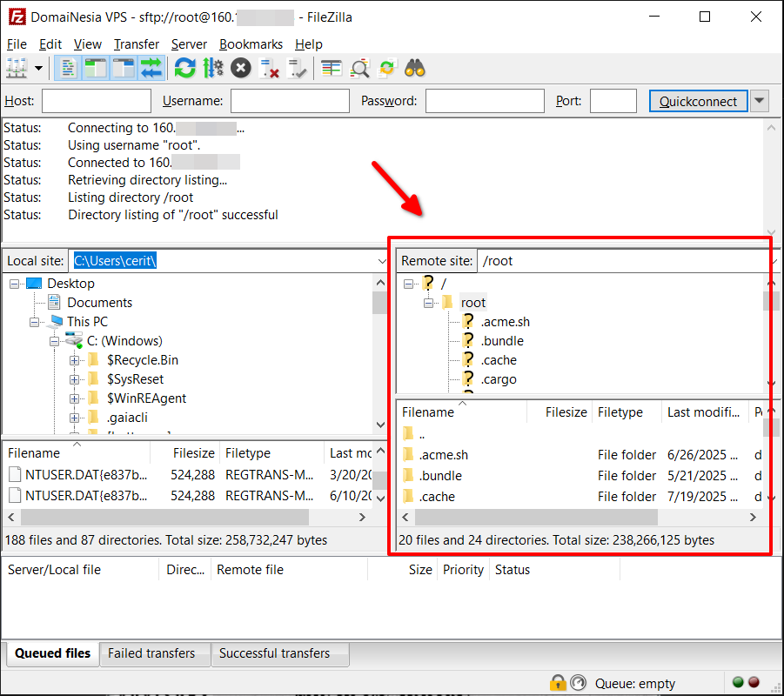
Task: Open the View menu
Action: (x=88, y=44)
